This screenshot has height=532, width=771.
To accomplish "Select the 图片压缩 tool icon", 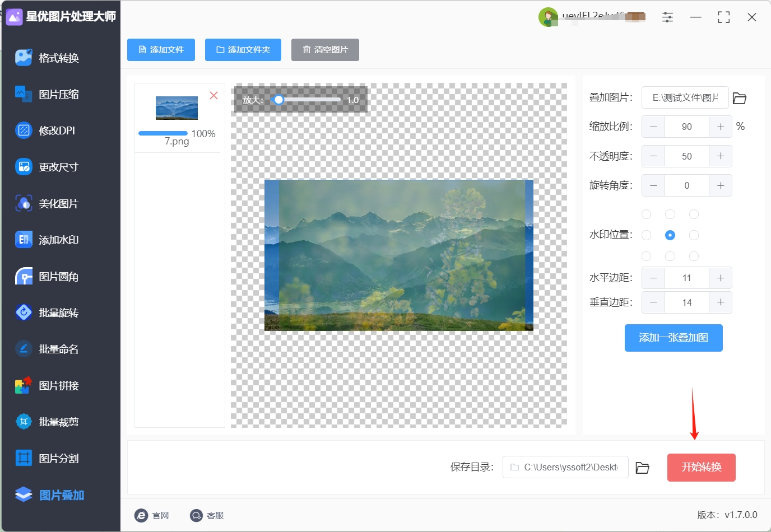I will pos(24,94).
